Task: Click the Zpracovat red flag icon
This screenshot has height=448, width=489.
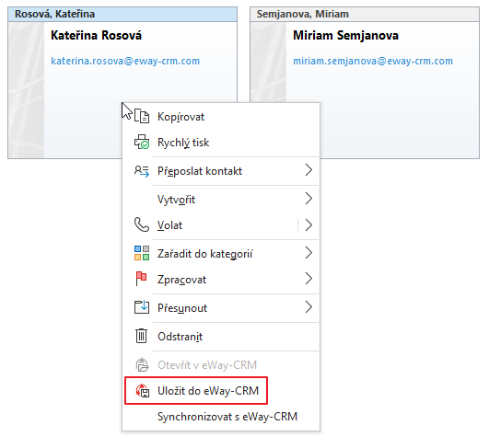Action: point(141,279)
